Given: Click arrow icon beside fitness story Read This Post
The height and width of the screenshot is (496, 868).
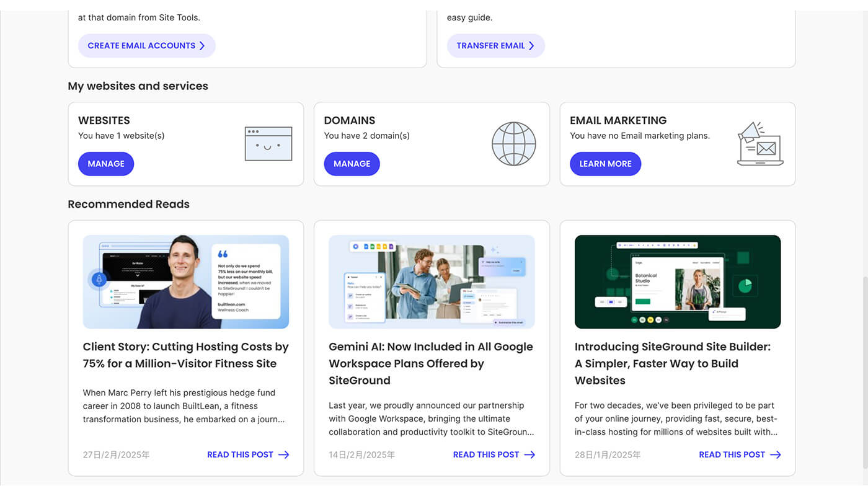Looking at the screenshot, I should click(x=283, y=454).
